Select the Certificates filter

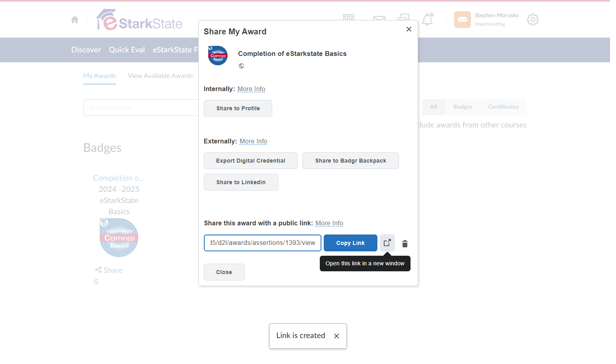tap(503, 107)
